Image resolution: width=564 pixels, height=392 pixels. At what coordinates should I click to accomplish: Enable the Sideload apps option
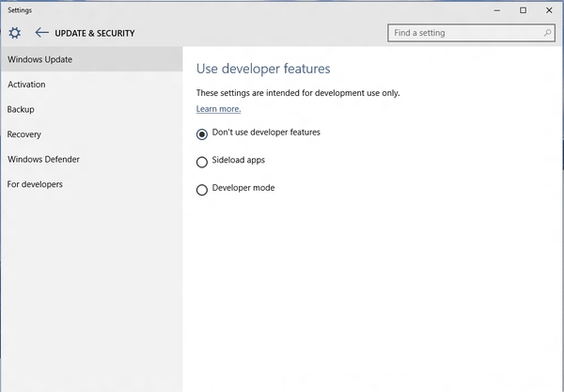pos(202,162)
